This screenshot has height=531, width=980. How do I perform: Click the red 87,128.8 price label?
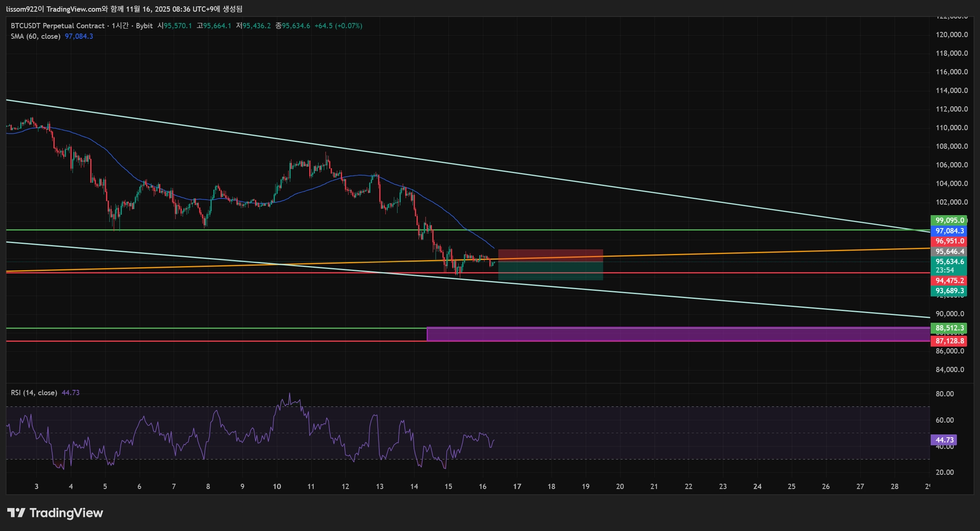[949, 341]
